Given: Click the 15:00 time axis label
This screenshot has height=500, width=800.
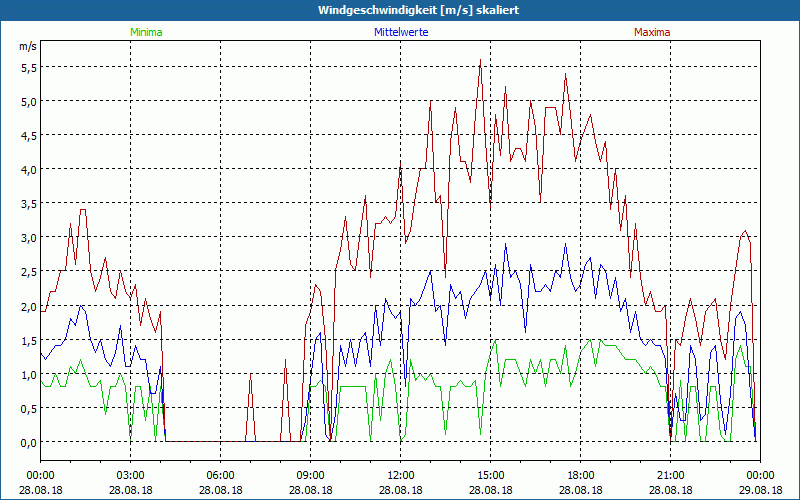Looking at the screenshot, I should [490, 476].
